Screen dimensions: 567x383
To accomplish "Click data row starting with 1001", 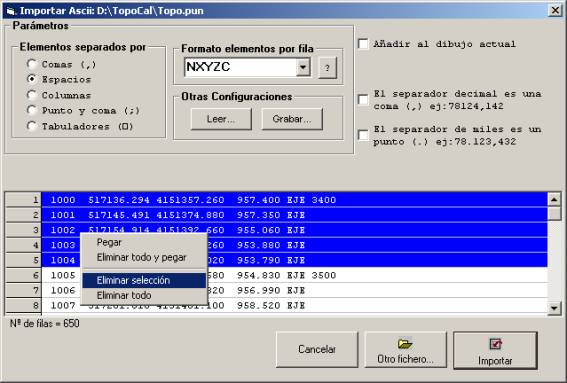I will pos(295,215).
